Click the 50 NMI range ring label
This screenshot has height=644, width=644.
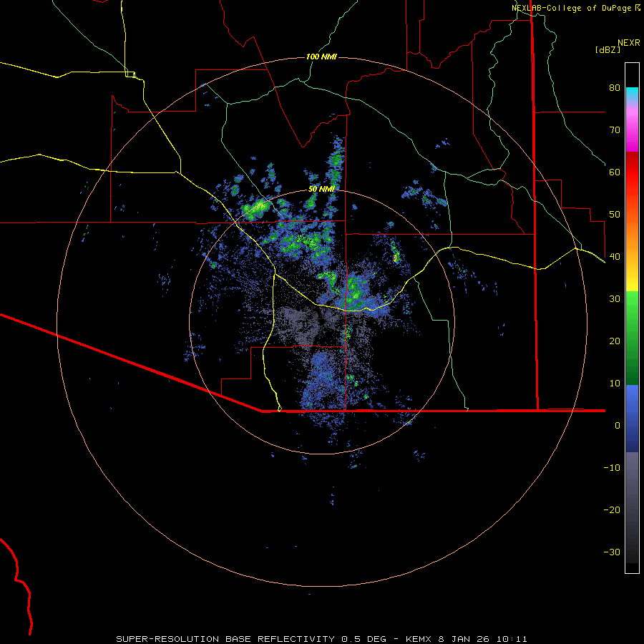(x=321, y=189)
